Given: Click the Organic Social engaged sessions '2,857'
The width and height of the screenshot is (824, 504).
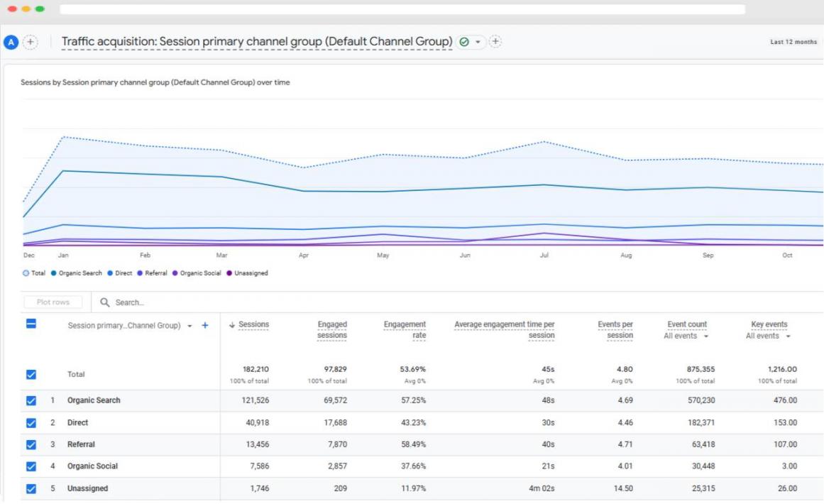Looking at the screenshot, I should (x=337, y=466).
